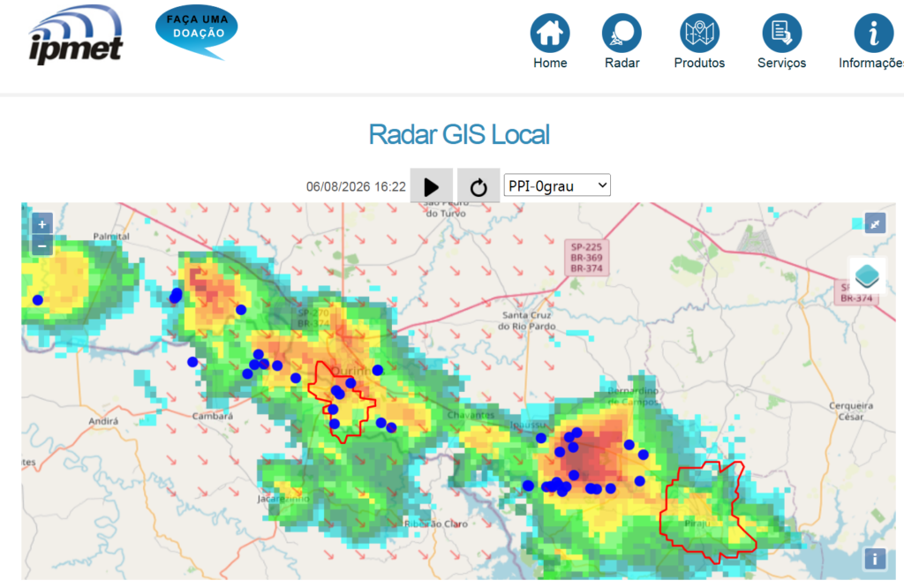Click the Palmital map label

pyautogui.click(x=111, y=237)
